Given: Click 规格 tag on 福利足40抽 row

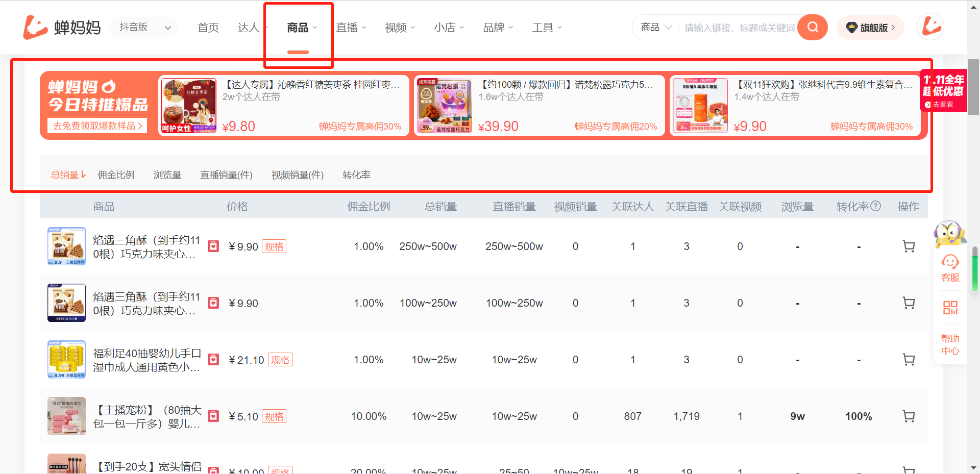Looking at the screenshot, I should pos(280,360).
